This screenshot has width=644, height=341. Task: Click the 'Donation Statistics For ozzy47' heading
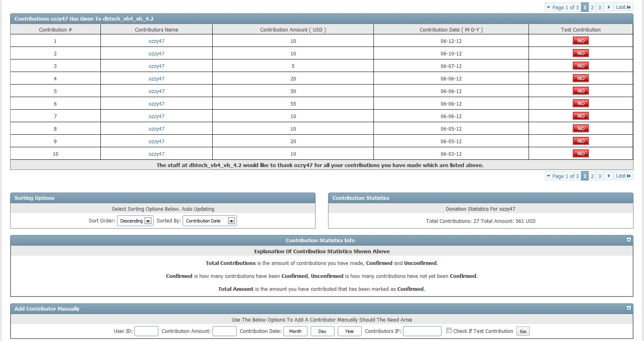(x=481, y=209)
